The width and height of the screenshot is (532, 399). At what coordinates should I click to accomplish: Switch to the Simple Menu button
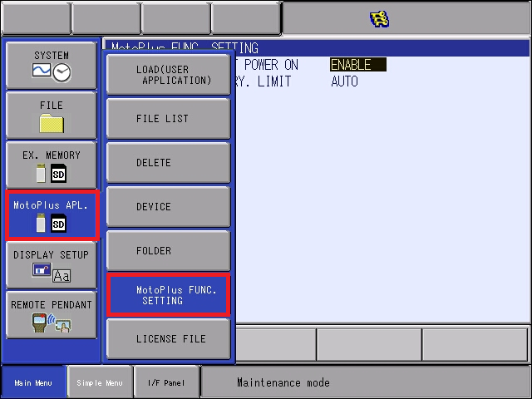[x=100, y=382]
